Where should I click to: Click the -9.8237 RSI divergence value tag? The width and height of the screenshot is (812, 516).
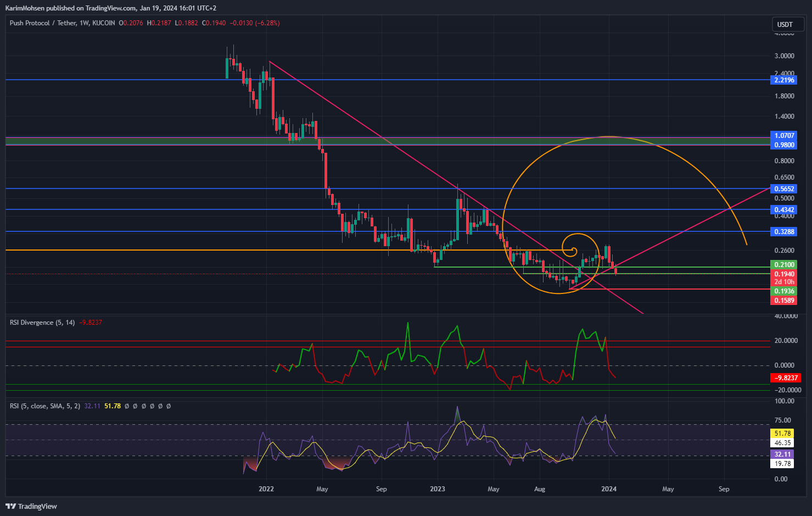coord(786,378)
